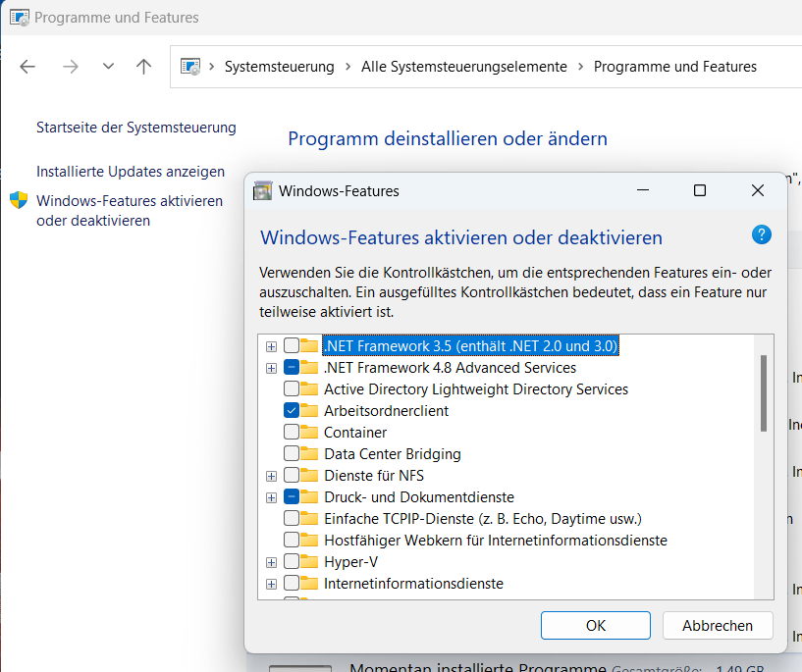Screen dimensions: 802x672
Task: Enable the Hyper-V checkbox
Action: [292, 561]
